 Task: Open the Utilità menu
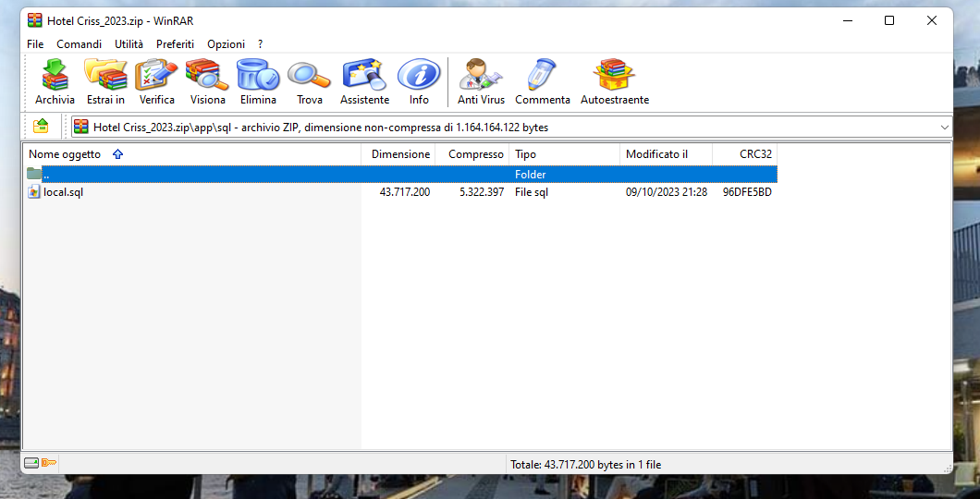click(129, 44)
